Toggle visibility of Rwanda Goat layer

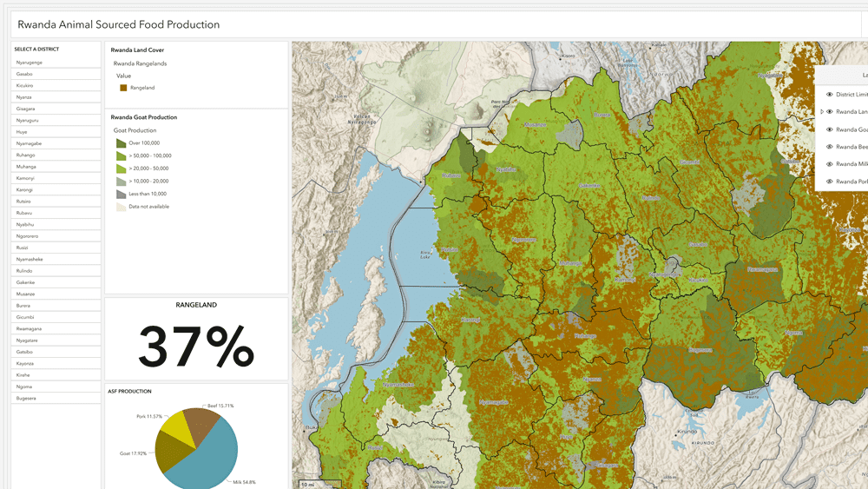pyautogui.click(x=829, y=129)
